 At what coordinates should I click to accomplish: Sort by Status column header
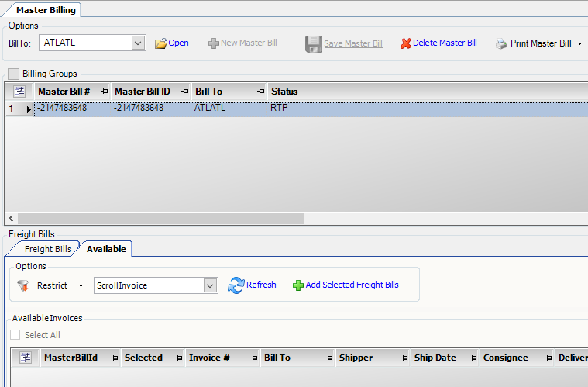[x=284, y=92]
